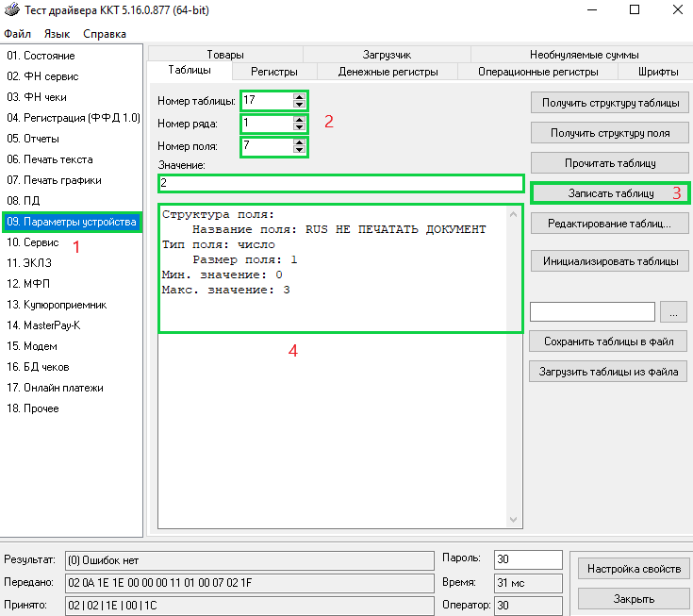Open the Файл menu

click(x=17, y=34)
